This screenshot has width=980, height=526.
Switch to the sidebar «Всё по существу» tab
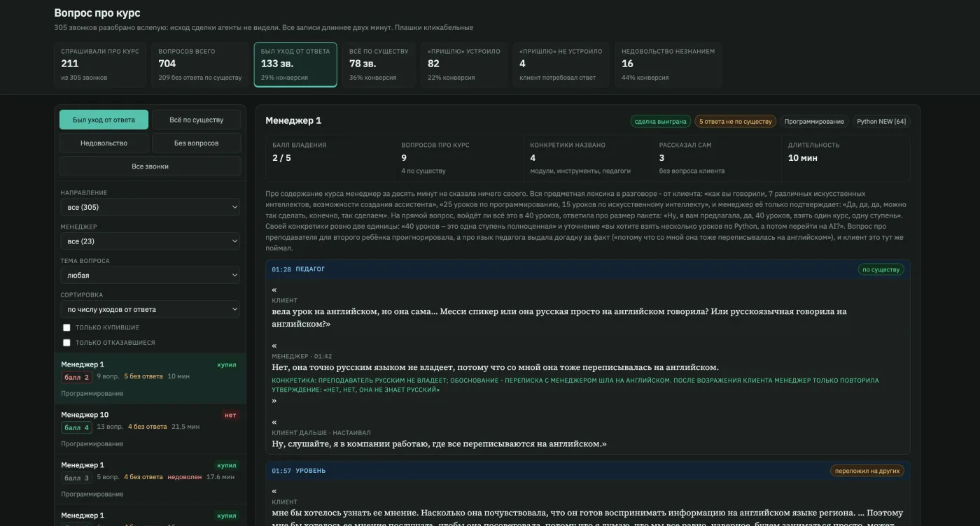[197, 120]
